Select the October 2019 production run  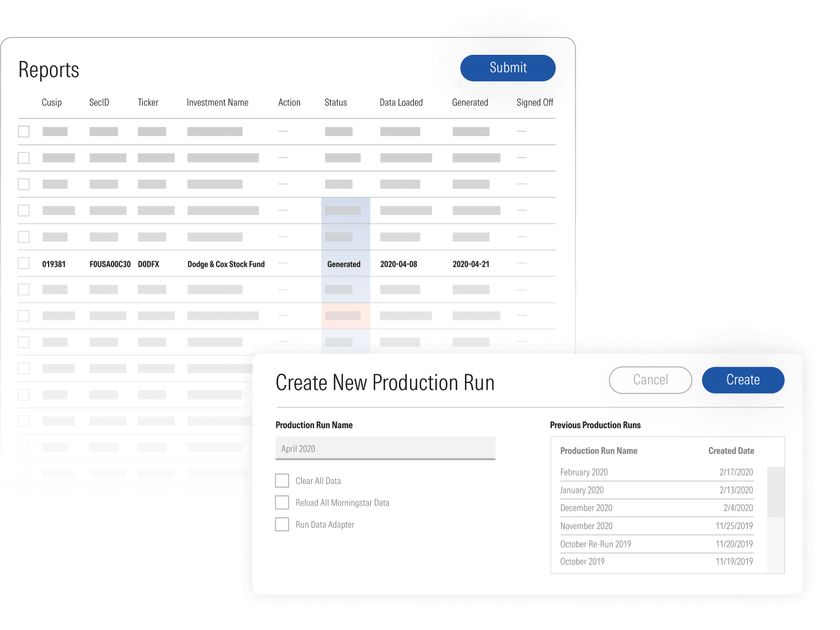[656, 562]
